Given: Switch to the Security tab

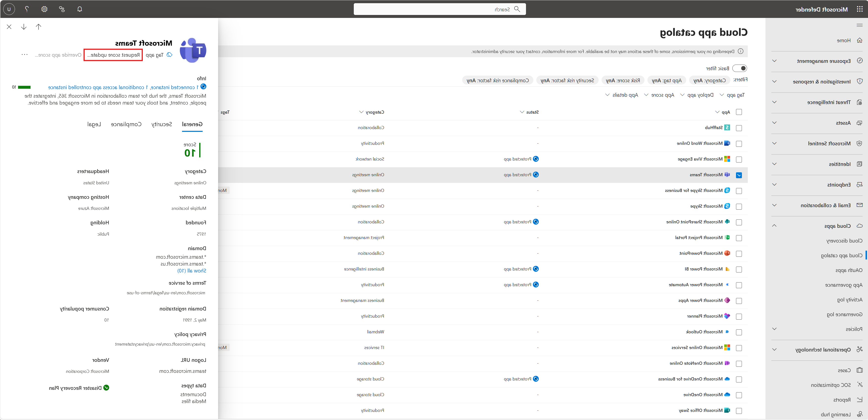Looking at the screenshot, I should [162, 124].
